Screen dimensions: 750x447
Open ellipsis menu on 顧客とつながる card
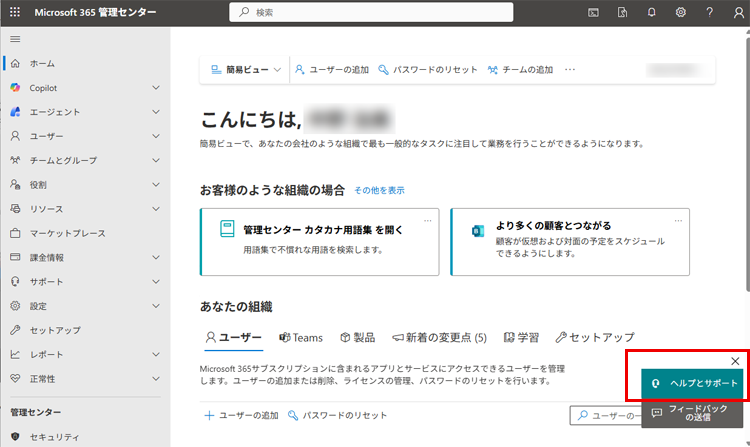coord(678,220)
